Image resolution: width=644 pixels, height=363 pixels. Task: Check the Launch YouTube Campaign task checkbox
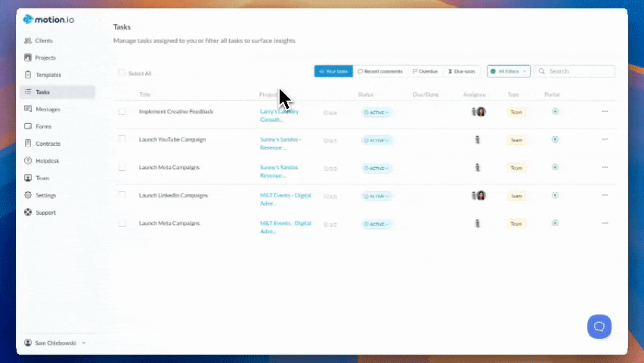(x=122, y=139)
